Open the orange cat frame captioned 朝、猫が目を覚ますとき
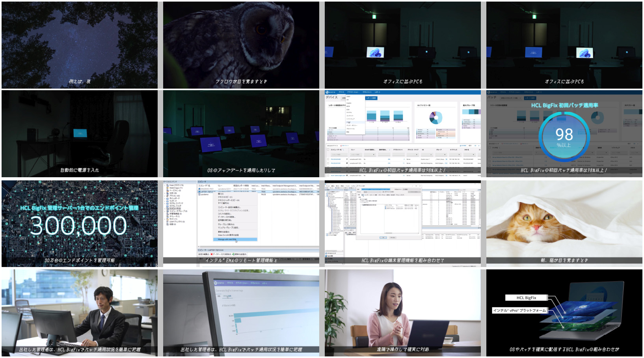Screen dimensions: 644x358 coord(564,224)
